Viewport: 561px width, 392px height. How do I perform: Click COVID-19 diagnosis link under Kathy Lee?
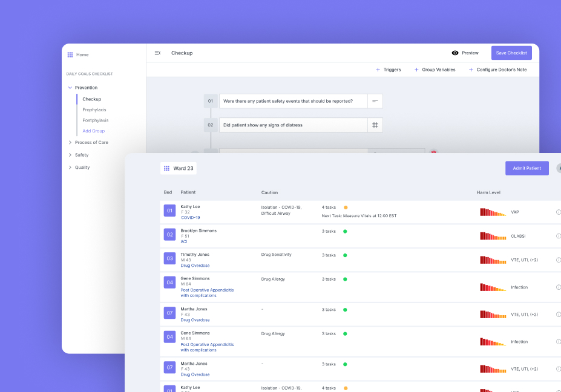[191, 217]
